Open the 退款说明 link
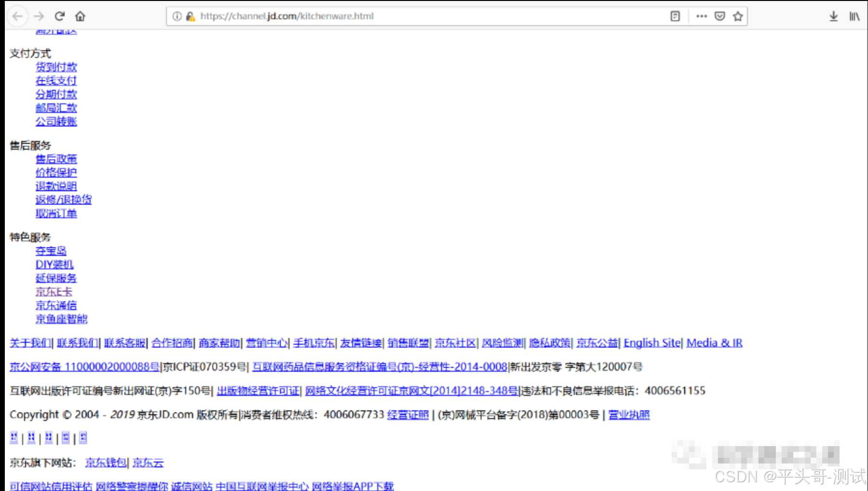 56,186
